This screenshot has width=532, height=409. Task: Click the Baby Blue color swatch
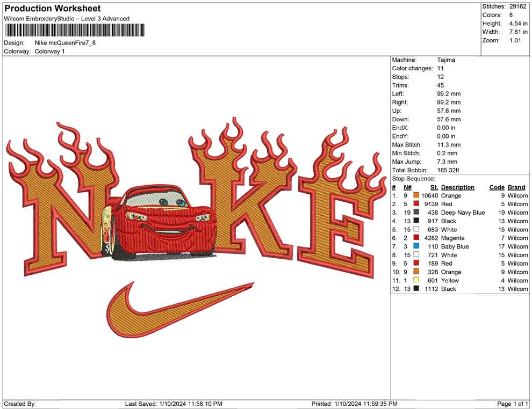coord(416,246)
